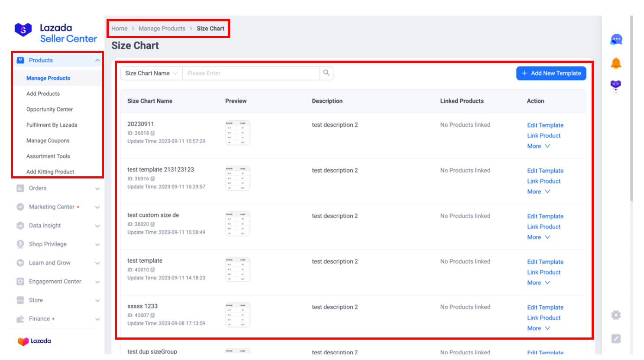Edit Template for size chart 20230911
The height and width of the screenshot is (360, 644).
tap(545, 125)
